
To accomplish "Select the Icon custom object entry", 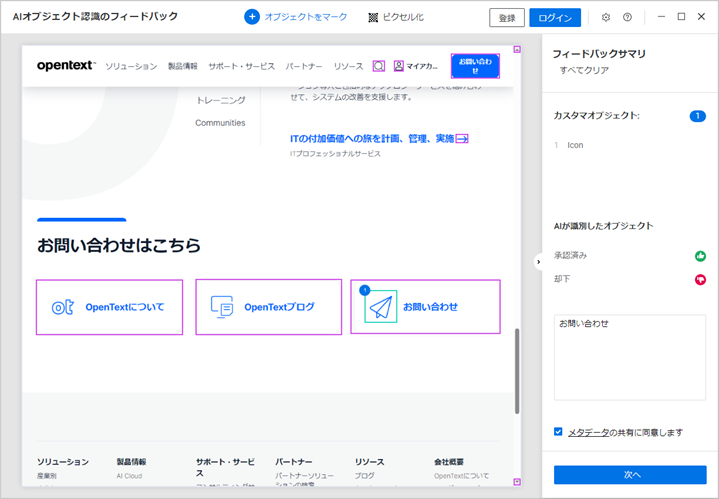I will [x=576, y=145].
